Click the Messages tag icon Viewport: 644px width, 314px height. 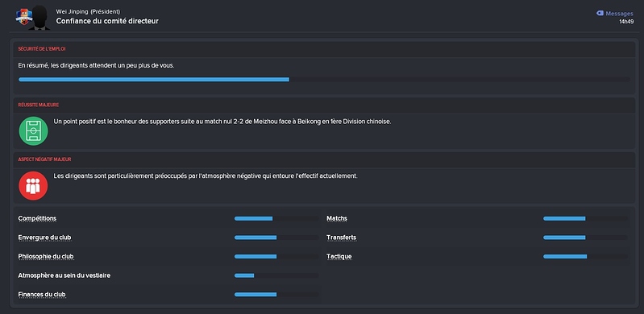tap(600, 14)
